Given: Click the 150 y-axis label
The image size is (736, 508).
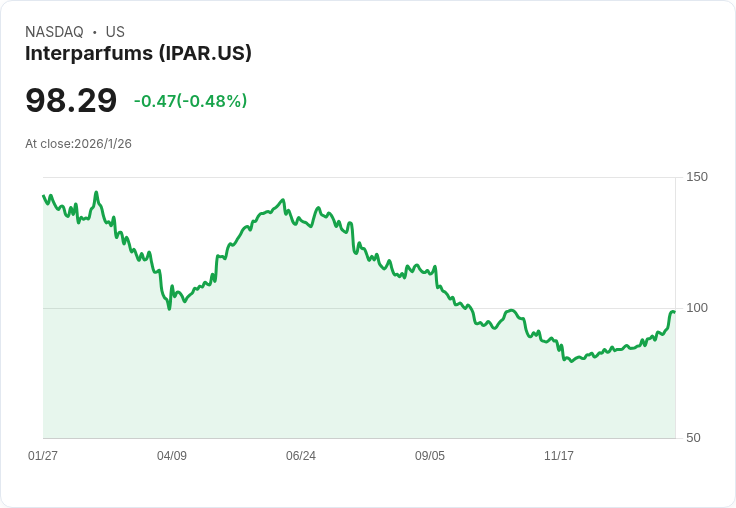Looking at the screenshot, I should pos(697,177).
